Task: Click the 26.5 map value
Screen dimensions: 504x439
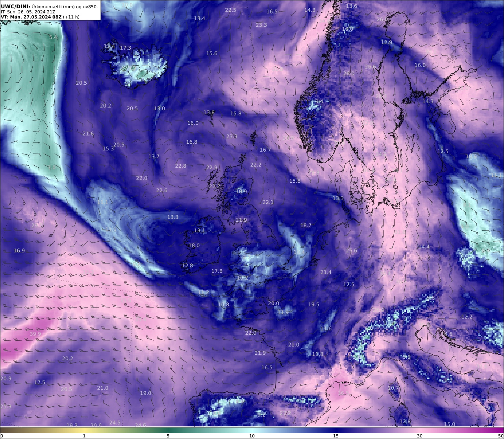Action: [x=67, y=389]
